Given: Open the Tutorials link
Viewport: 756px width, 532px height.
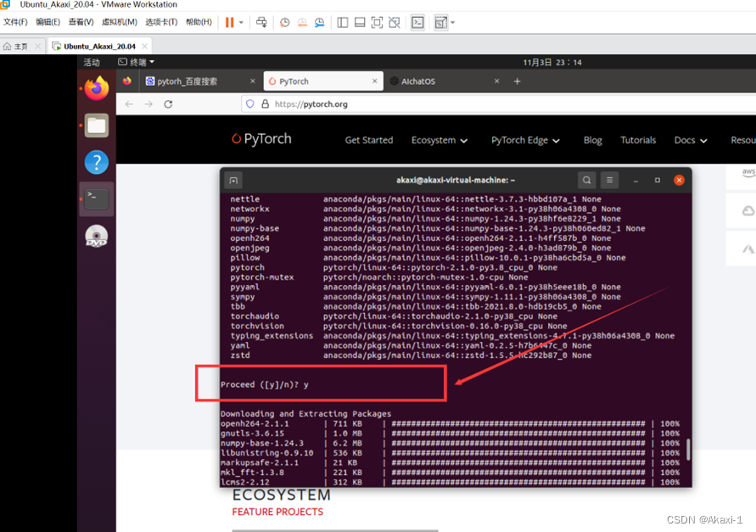Looking at the screenshot, I should pos(638,140).
